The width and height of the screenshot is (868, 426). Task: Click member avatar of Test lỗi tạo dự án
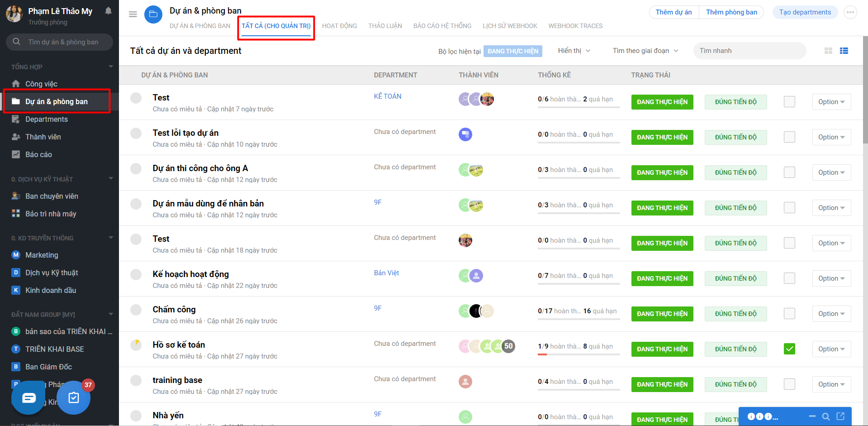pos(465,134)
